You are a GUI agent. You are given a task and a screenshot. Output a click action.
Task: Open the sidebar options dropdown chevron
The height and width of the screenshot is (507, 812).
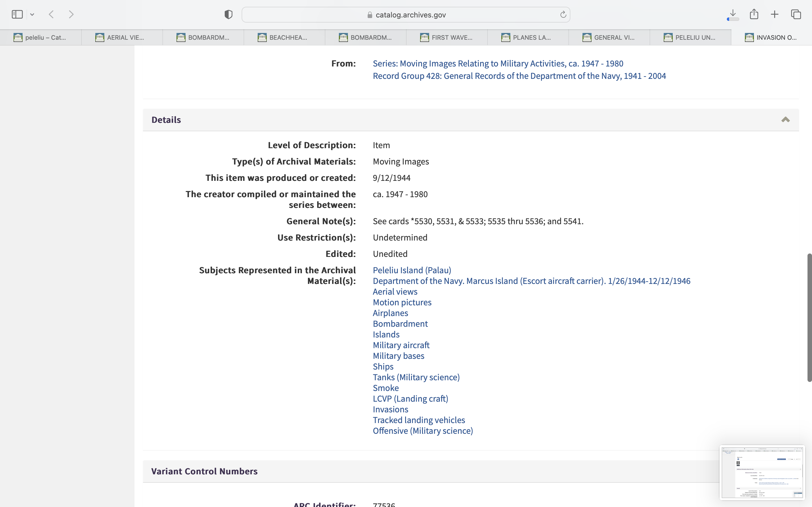pos(32,14)
